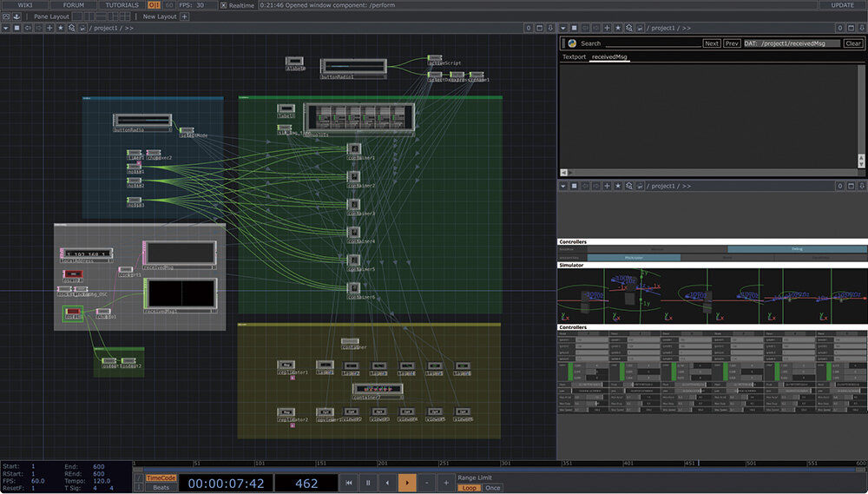Click the bookmark star icon in network pane

(x=60, y=28)
